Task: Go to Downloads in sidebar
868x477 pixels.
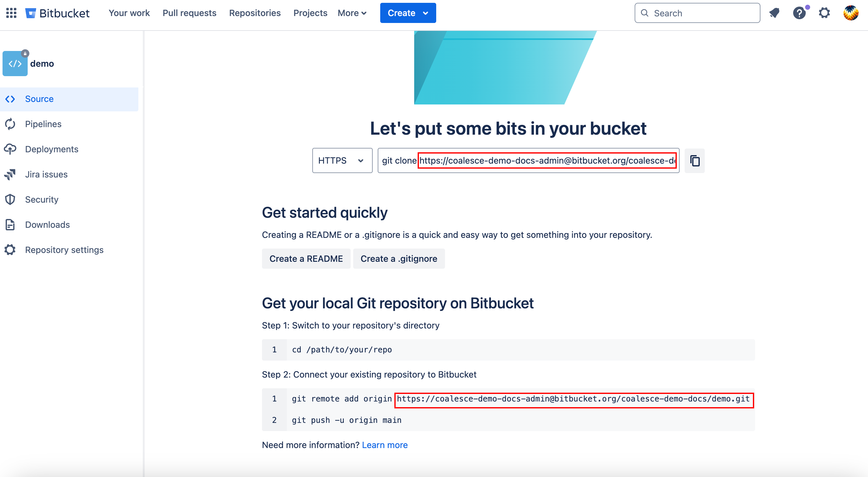Action: 47,225
